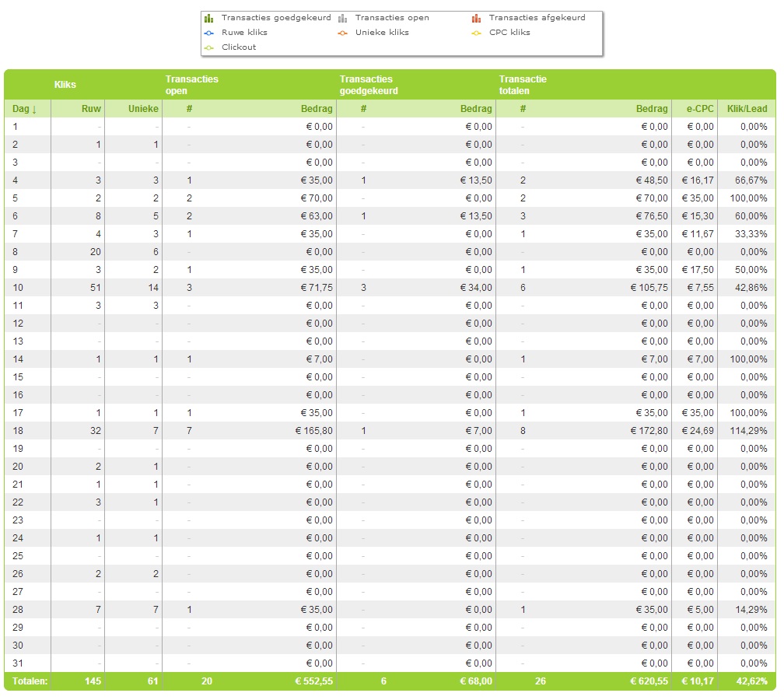The height and width of the screenshot is (700, 784).
Task: Click the € 63,00 open amount
Action: pyautogui.click(x=316, y=216)
